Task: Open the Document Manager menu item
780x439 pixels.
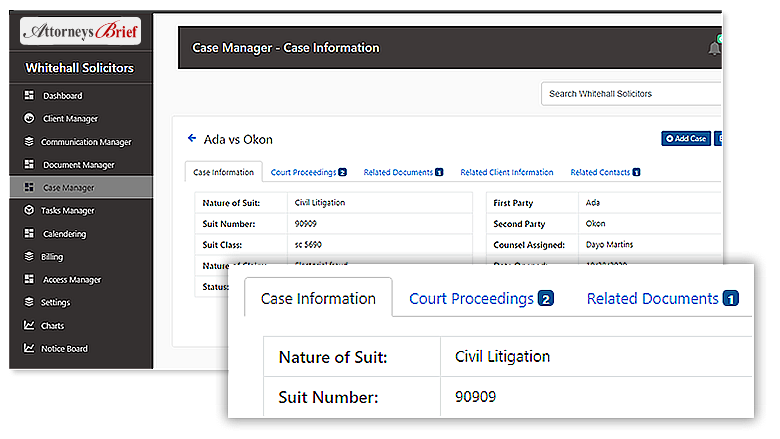Action: [x=78, y=165]
